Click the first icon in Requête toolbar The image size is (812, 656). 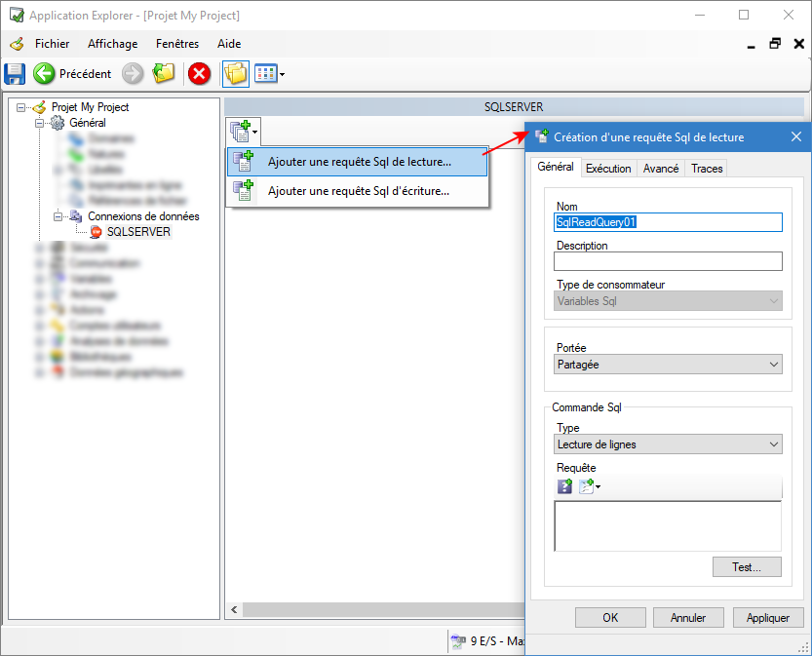point(564,486)
